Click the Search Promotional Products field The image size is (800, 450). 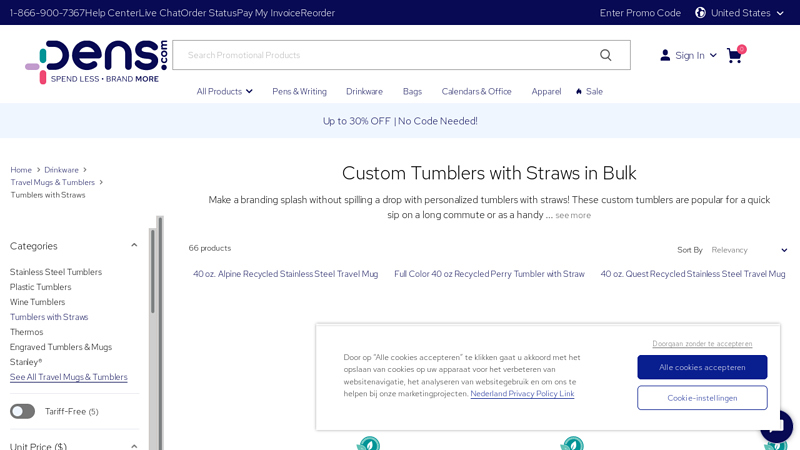(385, 55)
